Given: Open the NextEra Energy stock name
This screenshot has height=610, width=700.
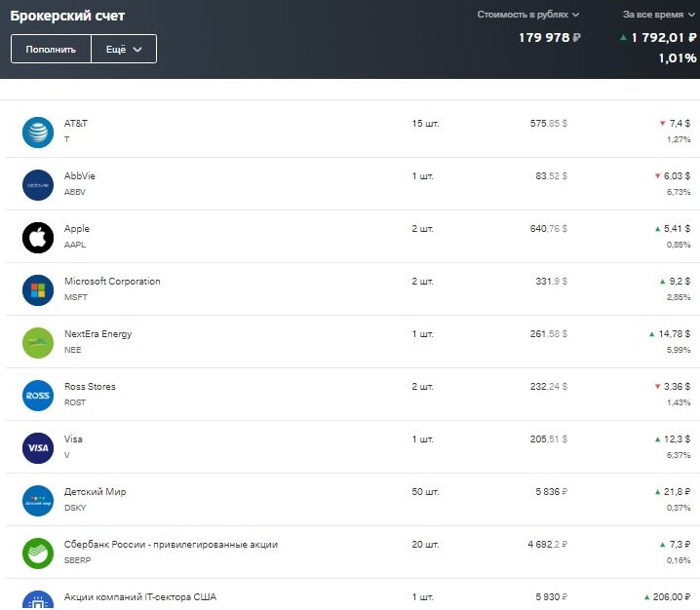Looking at the screenshot, I should click(x=98, y=334).
